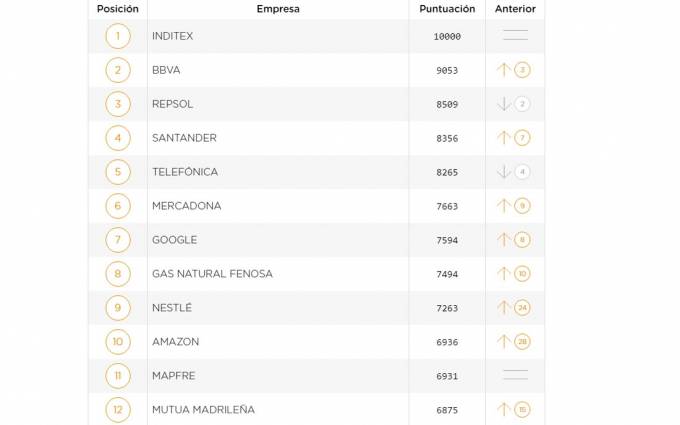This screenshot has width=680, height=425.
Task: Click previous rank badge 28 for AMAZON
Action: 522,342
